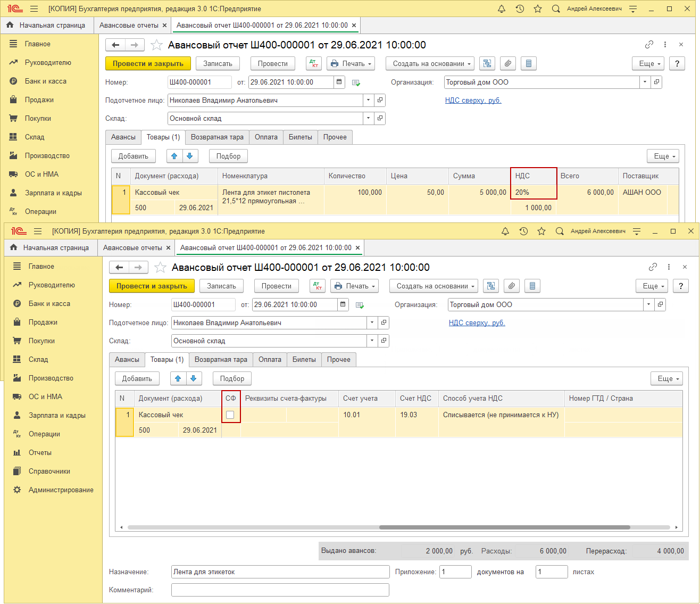The width and height of the screenshot is (700, 604).
Task: Switch to Билеты tab in lower window
Action: pyautogui.click(x=304, y=360)
